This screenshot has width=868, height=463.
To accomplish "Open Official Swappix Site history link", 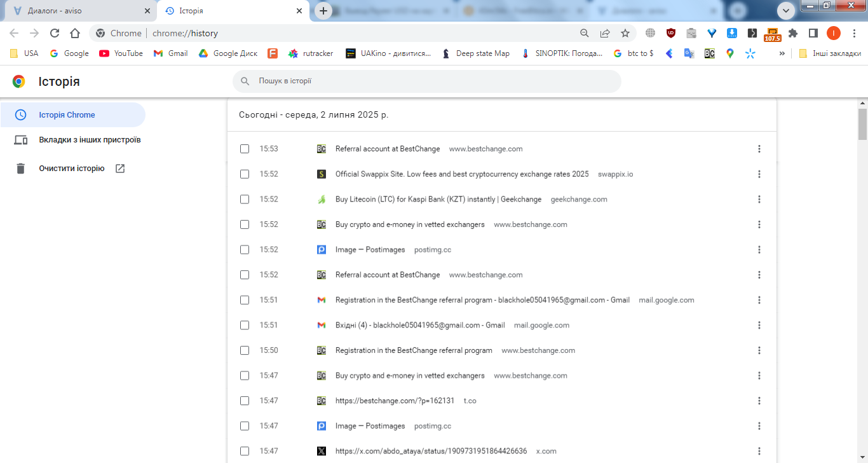I will click(462, 174).
